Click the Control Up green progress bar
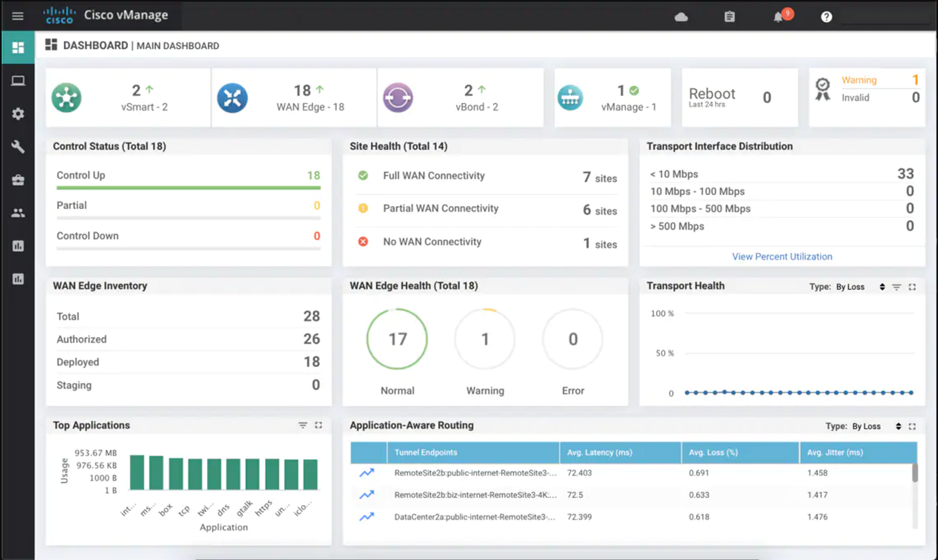This screenshot has width=938, height=560. coord(188,188)
